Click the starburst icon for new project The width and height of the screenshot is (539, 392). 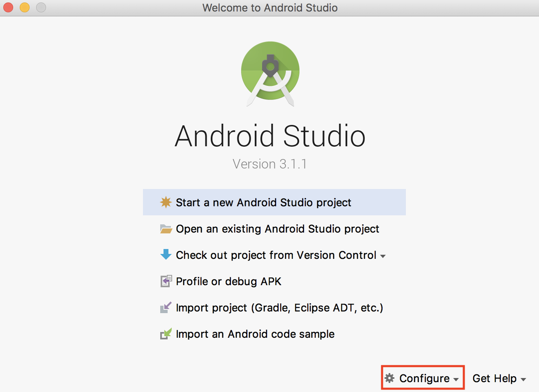[166, 202]
